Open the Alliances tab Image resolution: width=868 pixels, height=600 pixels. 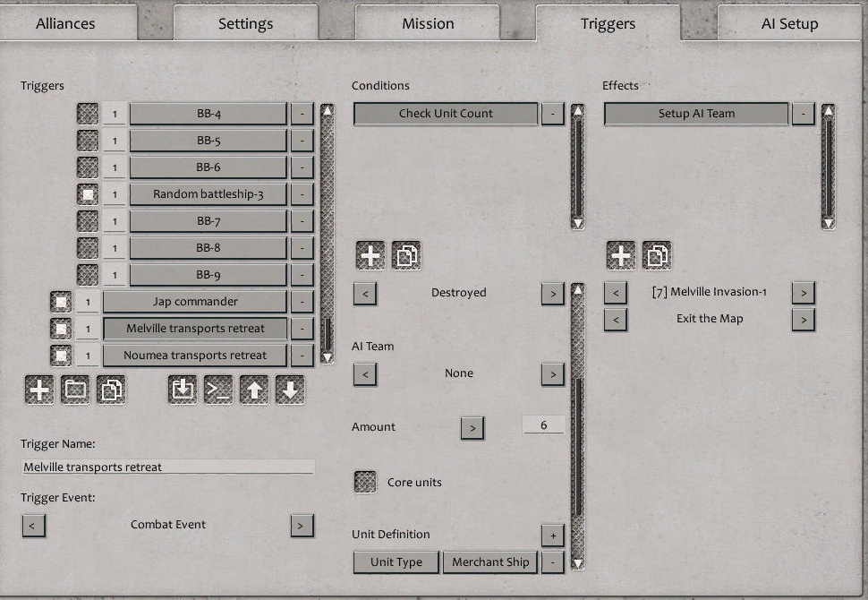pos(66,23)
